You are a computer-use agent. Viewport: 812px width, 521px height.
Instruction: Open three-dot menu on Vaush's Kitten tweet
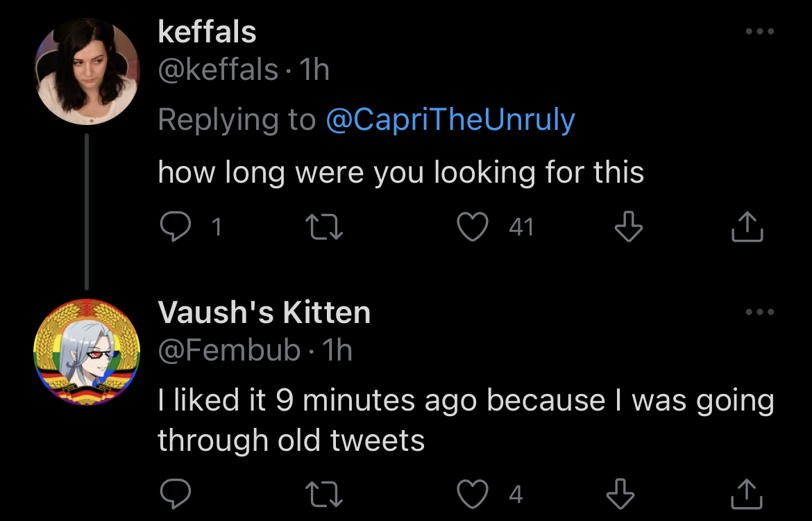760,312
